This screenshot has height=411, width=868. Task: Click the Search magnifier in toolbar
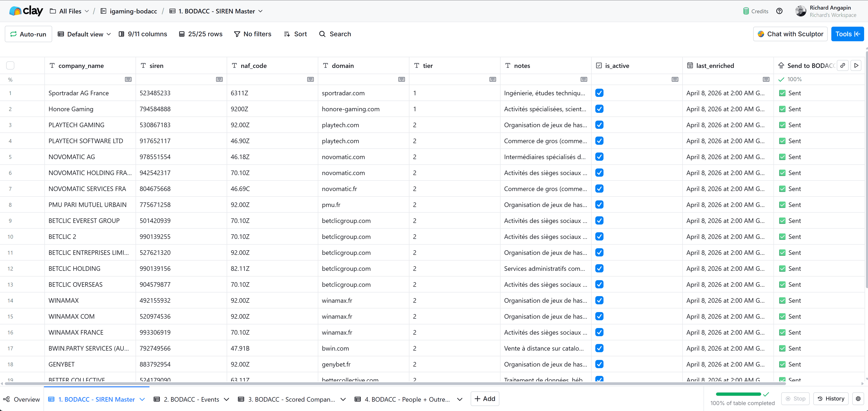pos(322,34)
